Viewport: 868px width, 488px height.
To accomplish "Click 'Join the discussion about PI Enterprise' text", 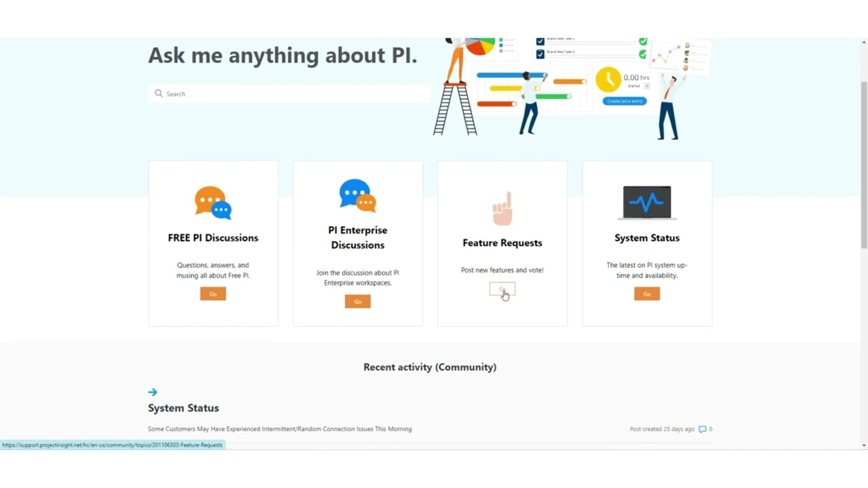I will click(x=357, y=278).
